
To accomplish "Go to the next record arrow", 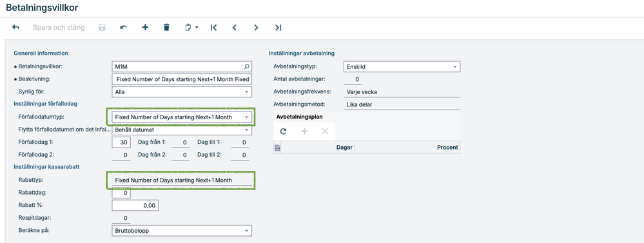I will 256,28.
